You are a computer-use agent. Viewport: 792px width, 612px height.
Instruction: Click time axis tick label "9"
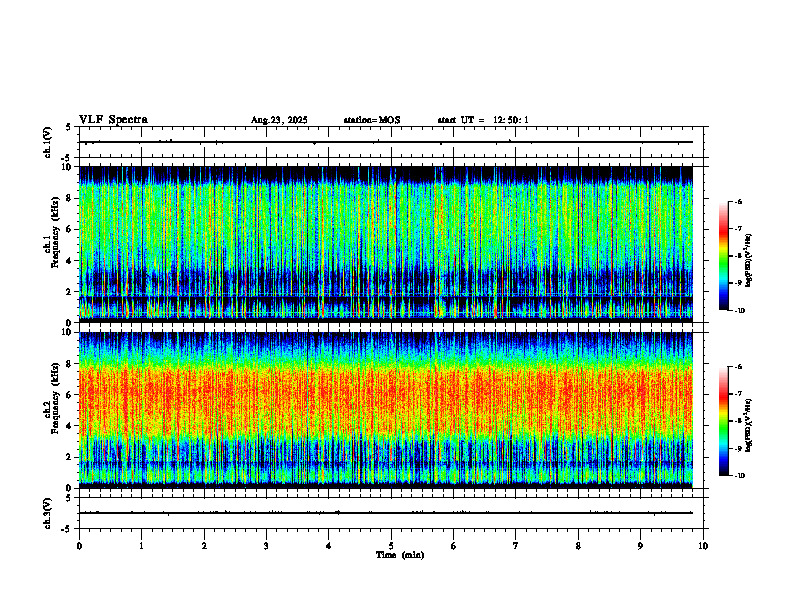[640, 546]
